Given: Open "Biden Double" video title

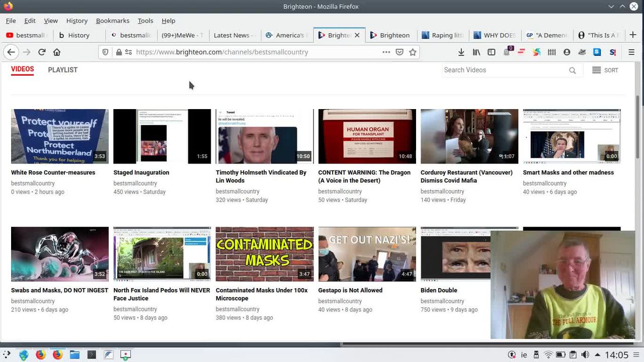Looking at the screenshot, I should pyautogui.click(x=438, y=290).
